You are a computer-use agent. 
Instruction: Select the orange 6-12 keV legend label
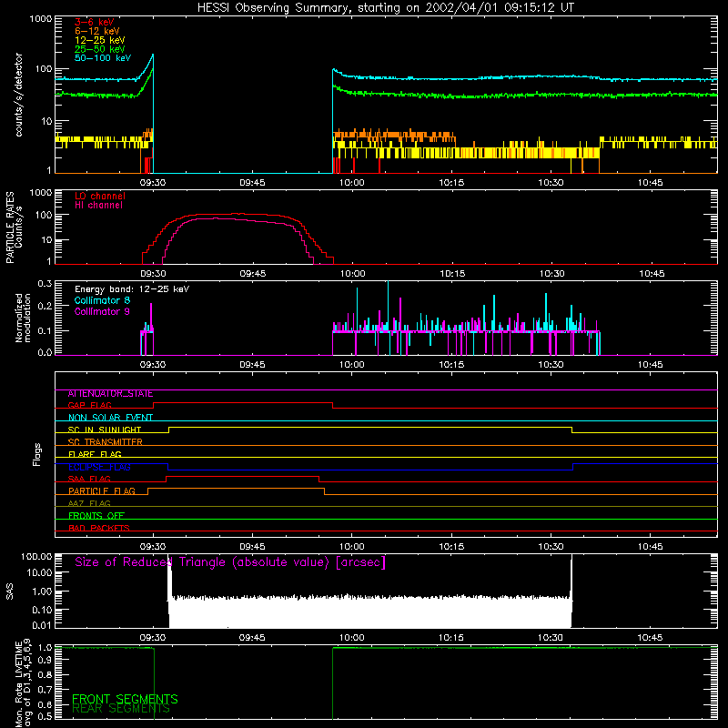click(x=97, y=31)
